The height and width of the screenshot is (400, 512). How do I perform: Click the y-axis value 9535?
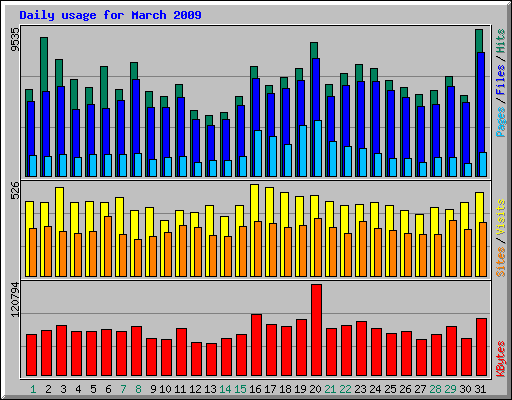[x=15, y=39]
